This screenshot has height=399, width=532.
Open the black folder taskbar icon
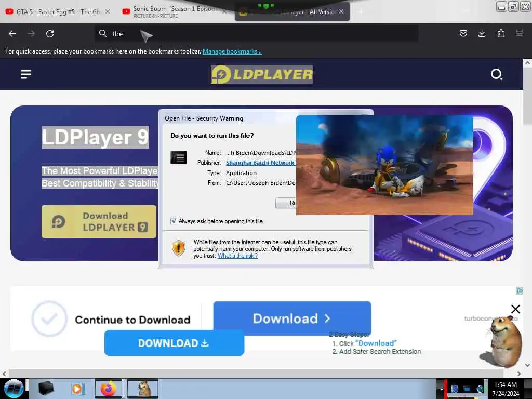(46, 389)
